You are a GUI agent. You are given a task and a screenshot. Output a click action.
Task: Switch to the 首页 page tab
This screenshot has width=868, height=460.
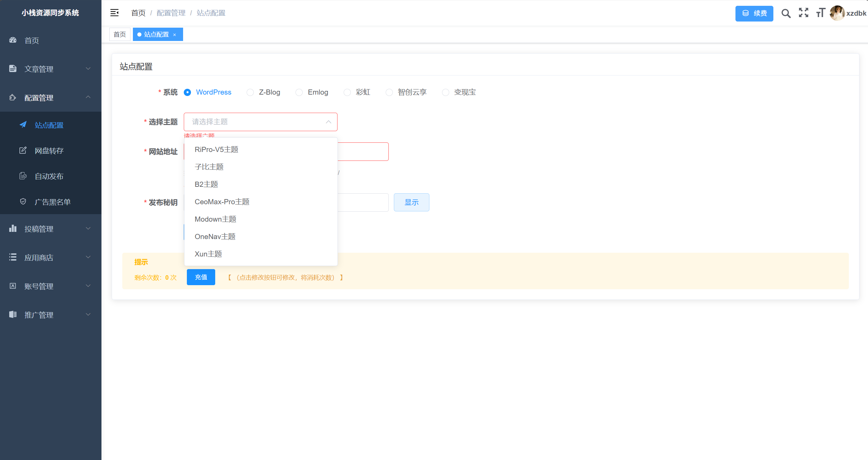click(x=120, y=34)
